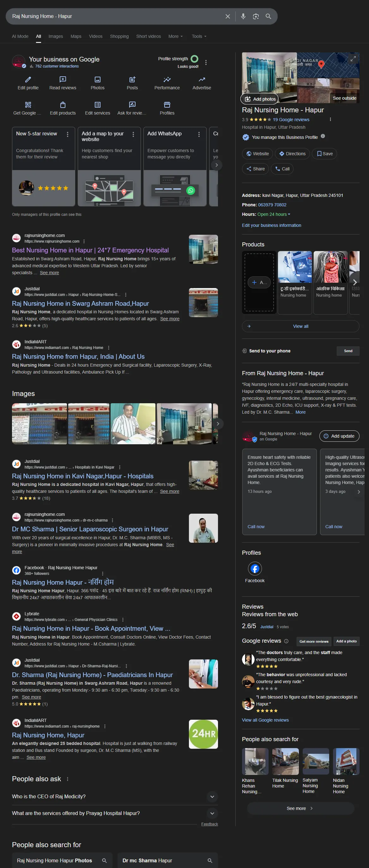
Task: Click the Get Google QR code icon
Action: (28, 105)
